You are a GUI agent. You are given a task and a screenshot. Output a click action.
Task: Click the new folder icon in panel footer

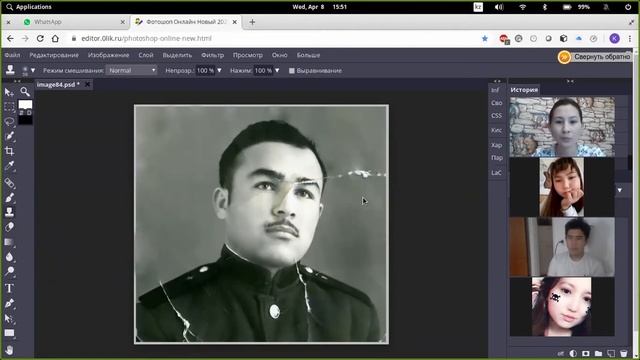coord(598,353)
